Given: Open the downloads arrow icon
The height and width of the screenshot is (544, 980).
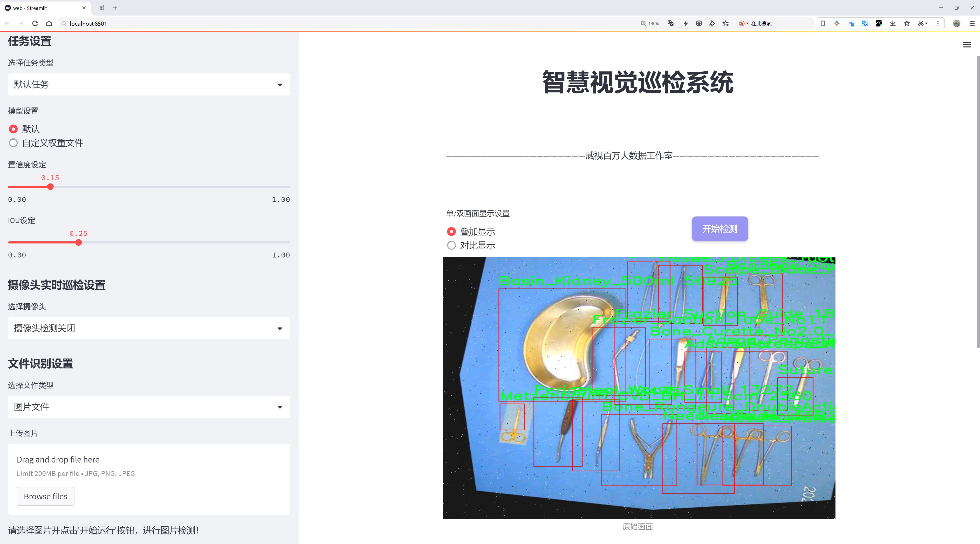Looking at the screenshot, I should [x=893, y=24].
